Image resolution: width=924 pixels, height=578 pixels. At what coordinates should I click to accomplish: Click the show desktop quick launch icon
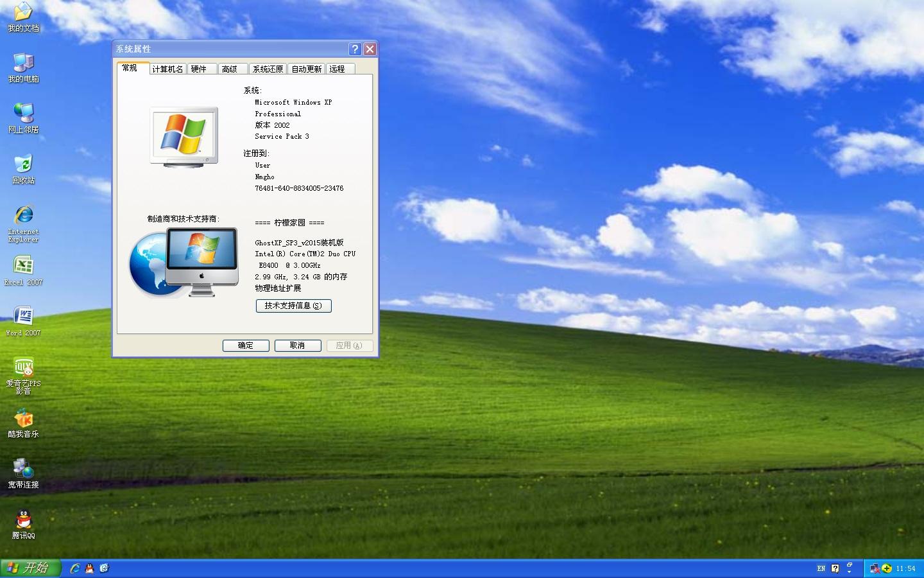tap(104, 568)
